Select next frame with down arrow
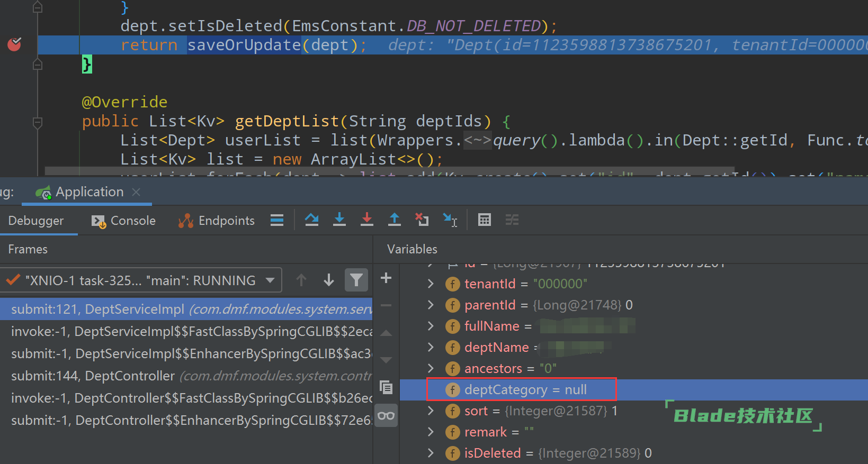 tap(329, 280)
